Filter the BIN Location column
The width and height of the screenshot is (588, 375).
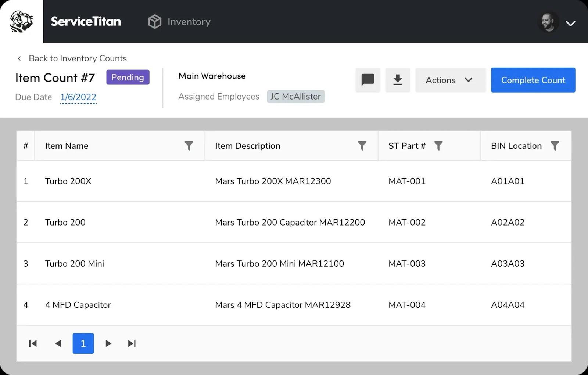(x=555, y=146)
